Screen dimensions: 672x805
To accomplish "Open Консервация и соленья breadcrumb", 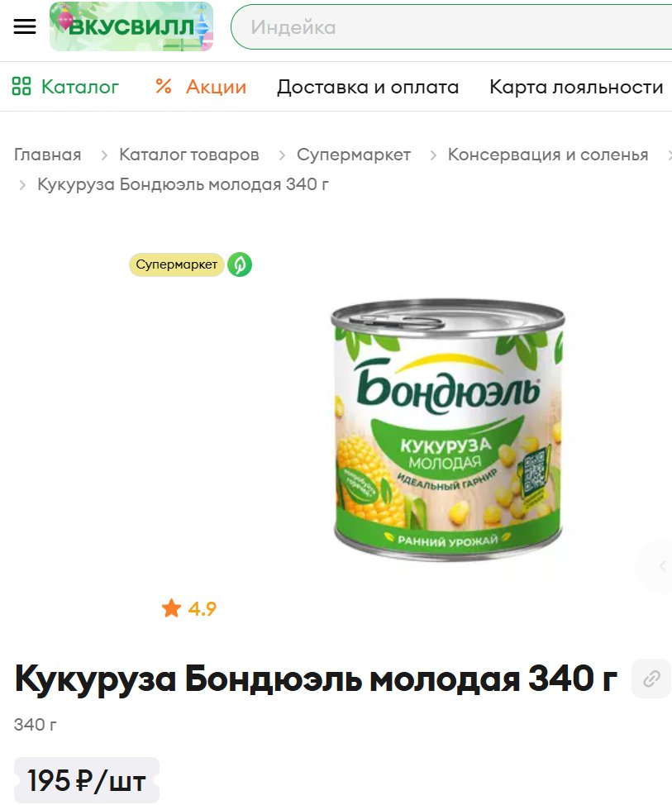I will [548, 155].
